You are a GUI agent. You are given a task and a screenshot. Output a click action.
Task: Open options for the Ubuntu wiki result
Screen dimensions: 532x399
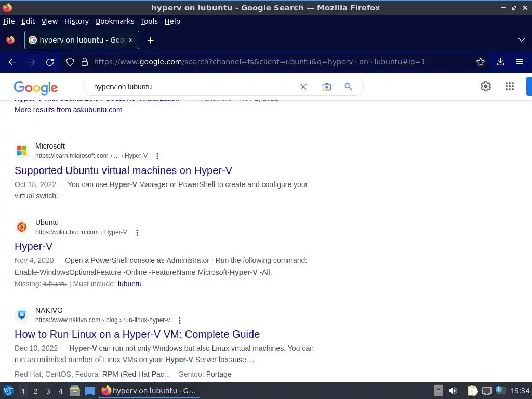[x=137, y=233]
